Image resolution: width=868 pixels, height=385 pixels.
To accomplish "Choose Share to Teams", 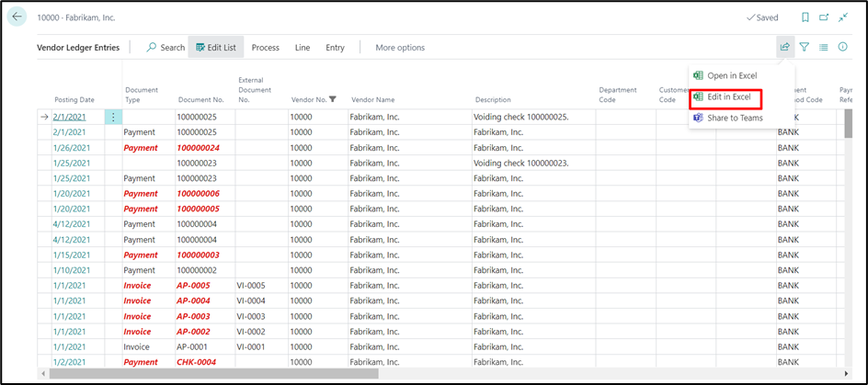I will click(x=728, y=118).
